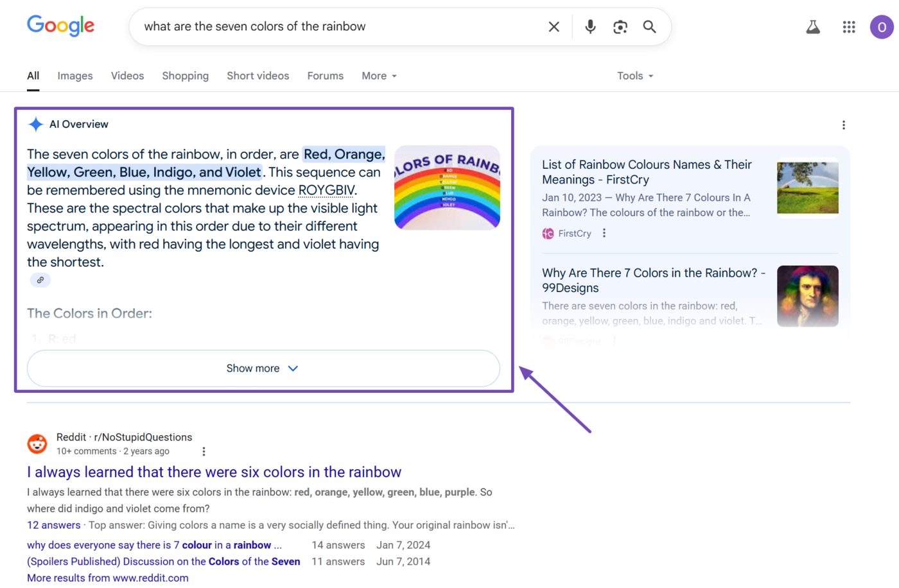Screen dimensions: 899x588
Task: Click the link chip under AI Overview paragraph
Action: click(x=40, y=280)
